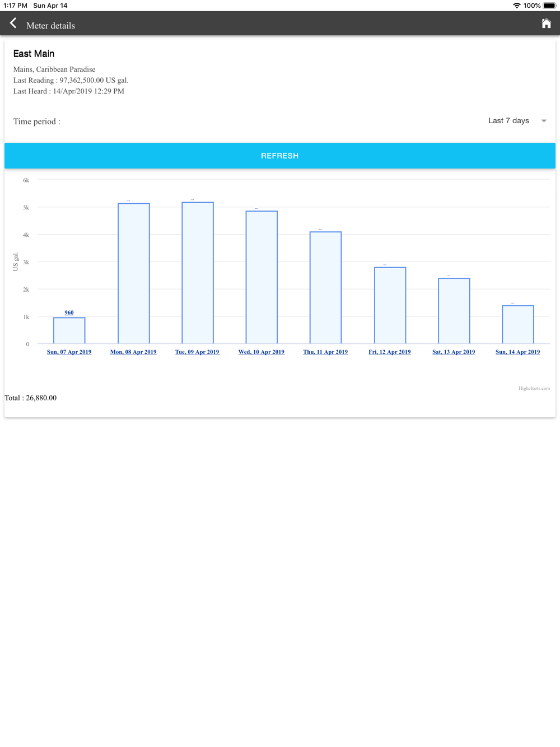
Task: Open Tue, 09 Apr 2019 date link
Action: [x=197, y=352]
